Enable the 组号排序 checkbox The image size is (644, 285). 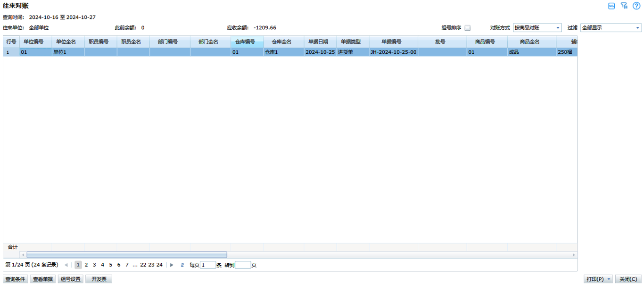point(467,28)
